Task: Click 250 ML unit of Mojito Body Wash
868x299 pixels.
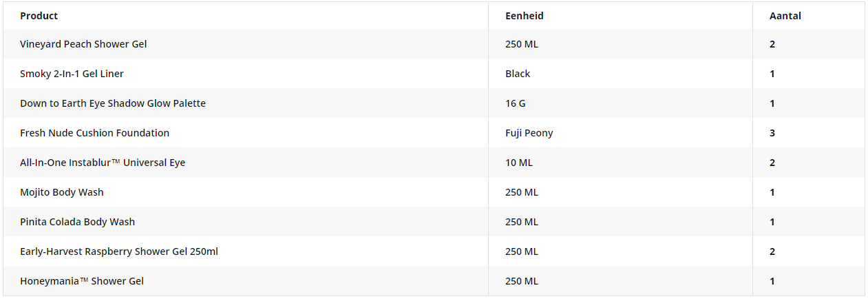Action: (x=522, y=192)
